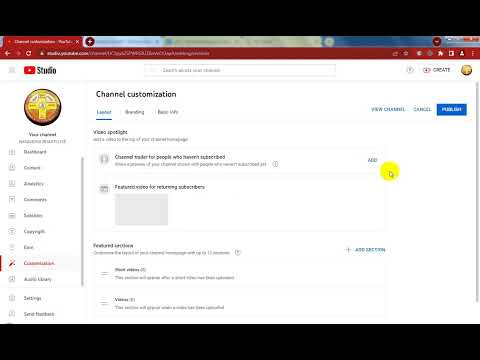480x360 pixels.
Task: Toggle the hamburger menu next to Studio logo
Action: 12,70
